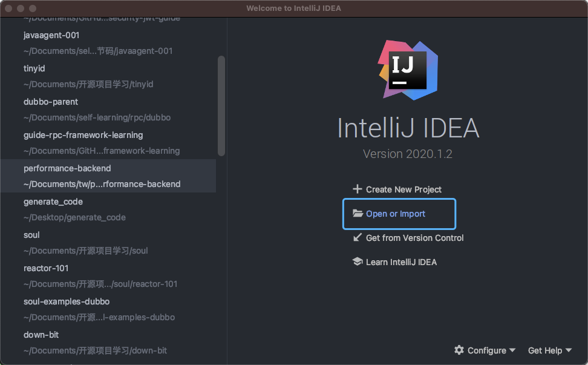
Task: Click the plus icon beside Create New Project
Action: (x=358, y=189)
